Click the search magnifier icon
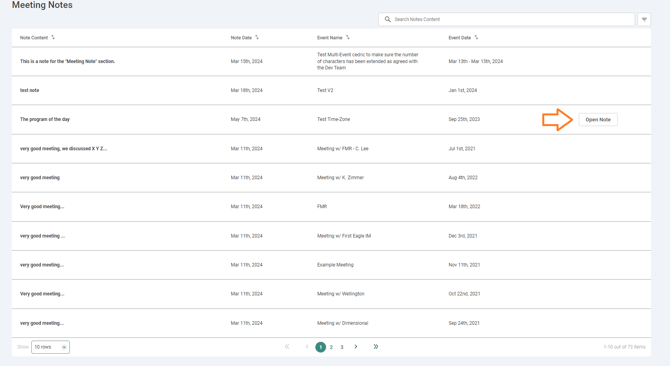Screen dimensions: 670x366 click(x=388, y=19)
